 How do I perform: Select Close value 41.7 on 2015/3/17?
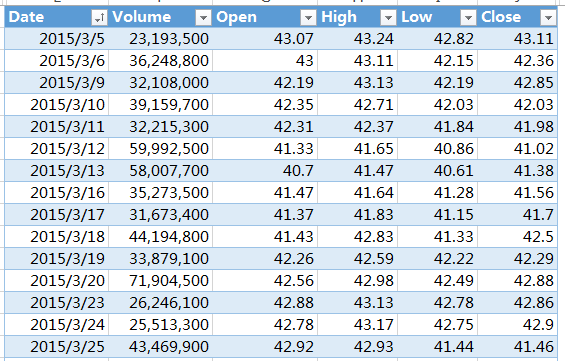click(517, 214)
